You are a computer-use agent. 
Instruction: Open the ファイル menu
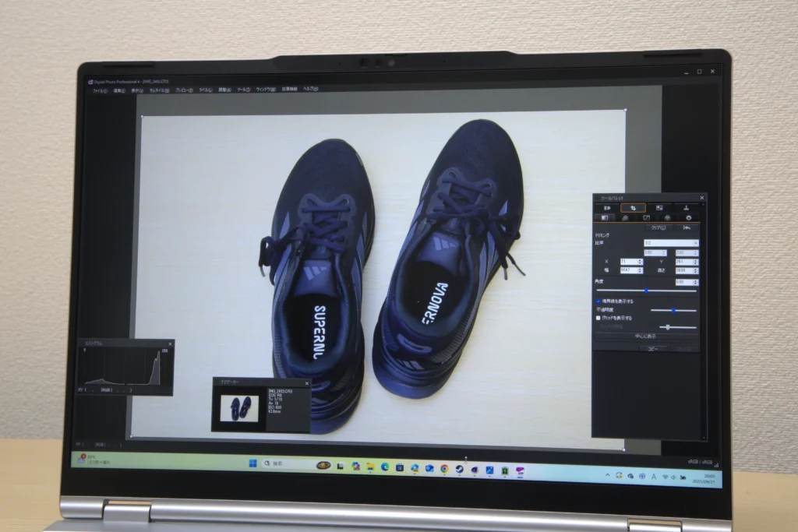[x=100, y=90]
